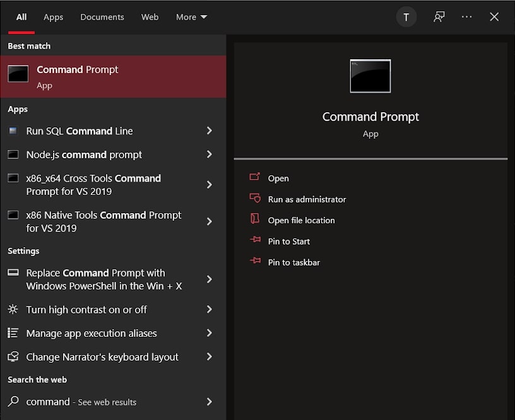Click the Replace Command Prompt settings icon
Screen dimensions: 515x420
pos(13,272)
